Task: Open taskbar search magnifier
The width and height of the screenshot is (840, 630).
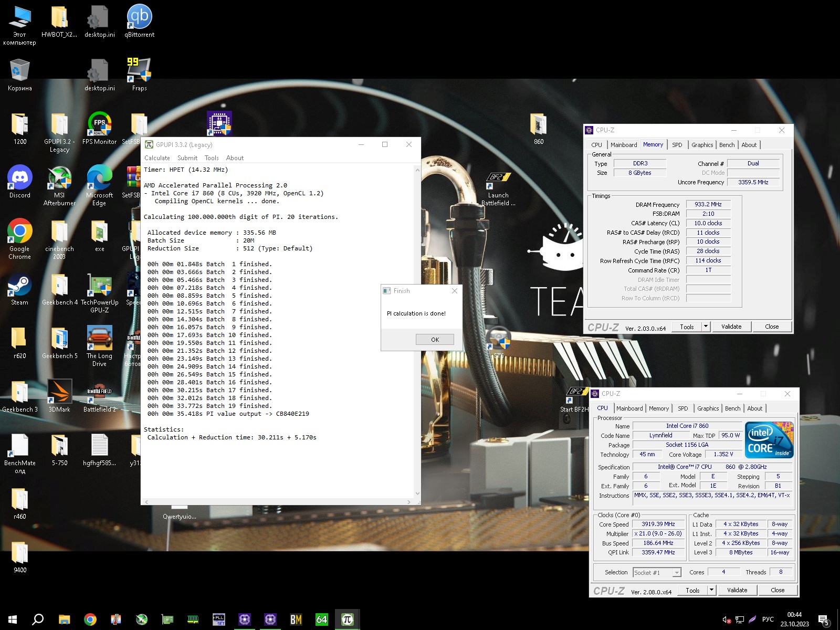Action: 38,619
